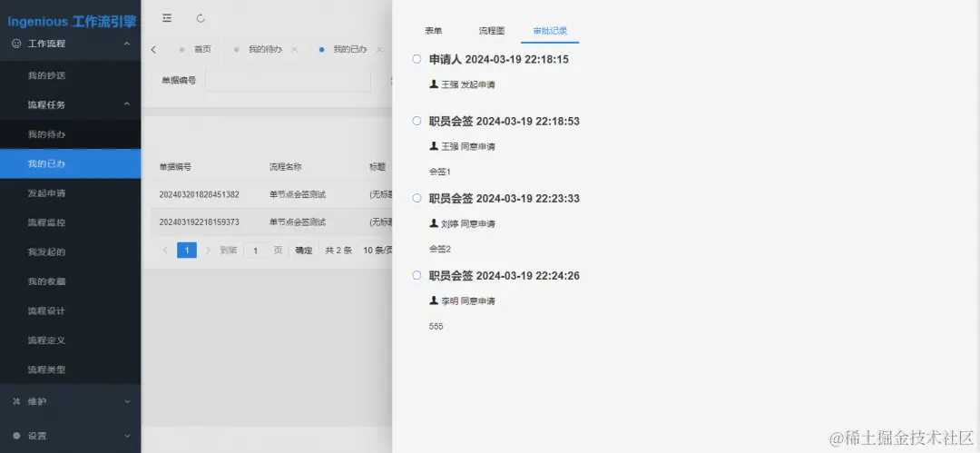Click the user icon next to 王强 同意申请
This screenshot has width=980, height=453.
(x=434, y=146)
